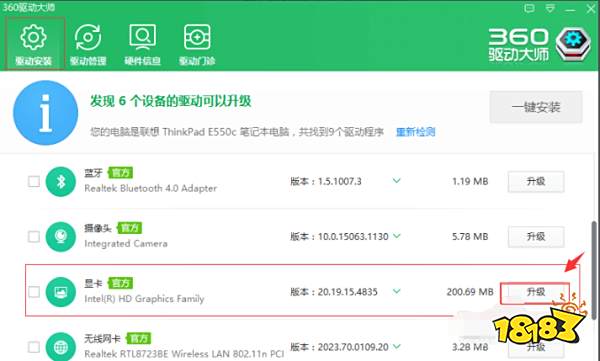Click the 官方 badge next to 摄像头
Viewport: 600px width, 361px height.
[129, 228]
